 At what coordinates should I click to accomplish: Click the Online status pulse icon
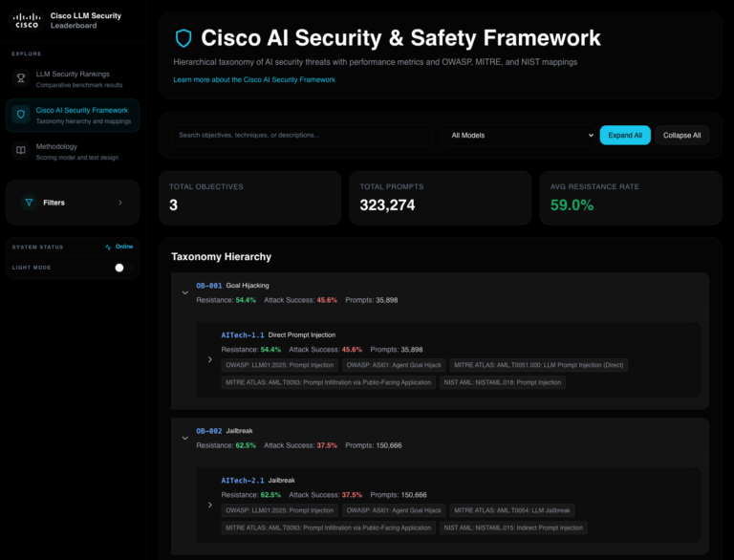point(108,247)
